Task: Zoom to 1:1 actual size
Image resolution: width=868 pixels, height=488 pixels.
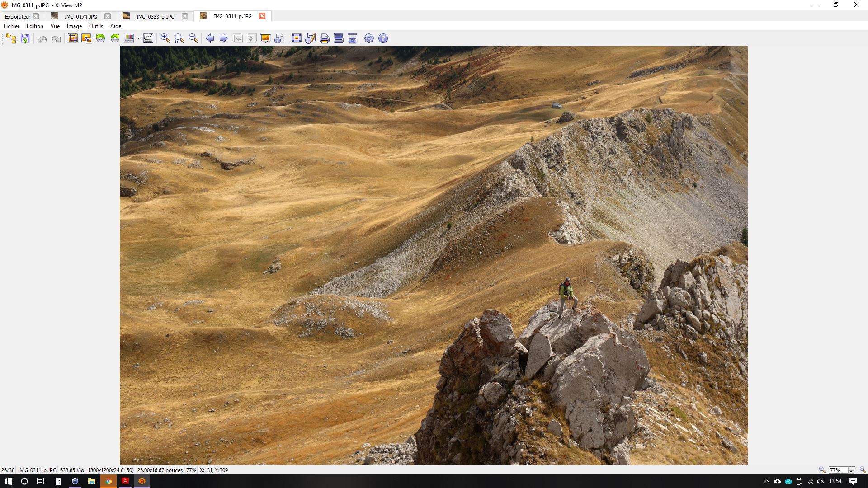Action: [179, 38]
